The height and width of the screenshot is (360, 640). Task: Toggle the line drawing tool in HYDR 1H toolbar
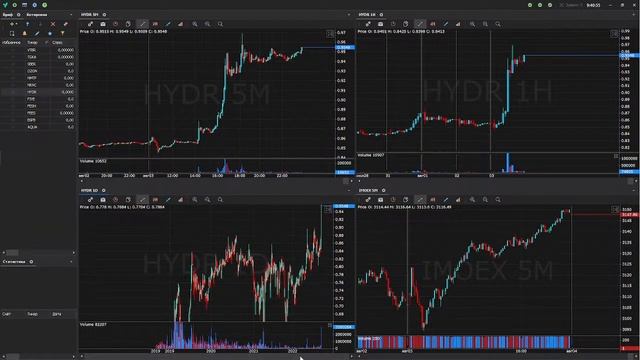[x=420, y=24]
